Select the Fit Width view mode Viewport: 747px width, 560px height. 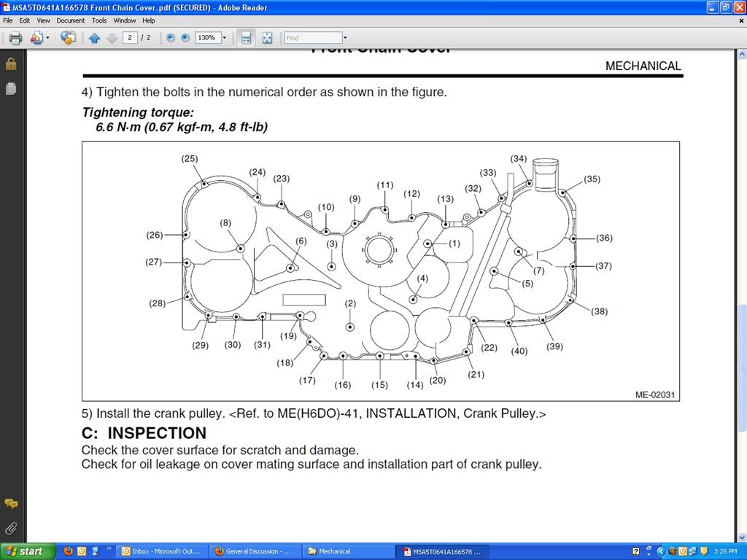click(x=247, y=38)
